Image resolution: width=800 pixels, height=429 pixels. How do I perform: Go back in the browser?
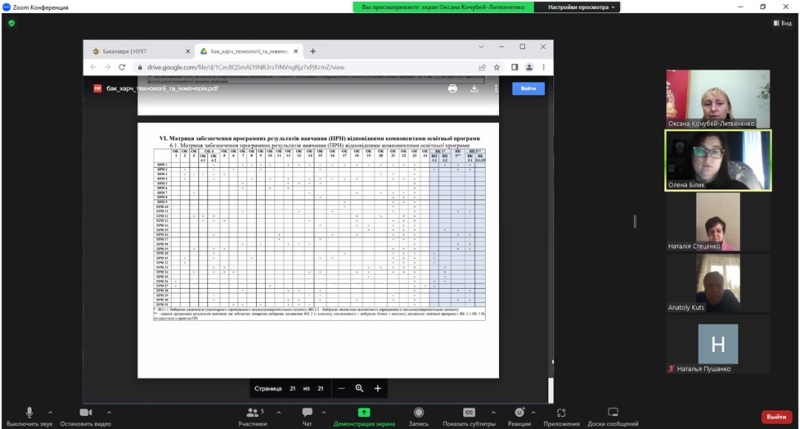click(x=93, y=67)
